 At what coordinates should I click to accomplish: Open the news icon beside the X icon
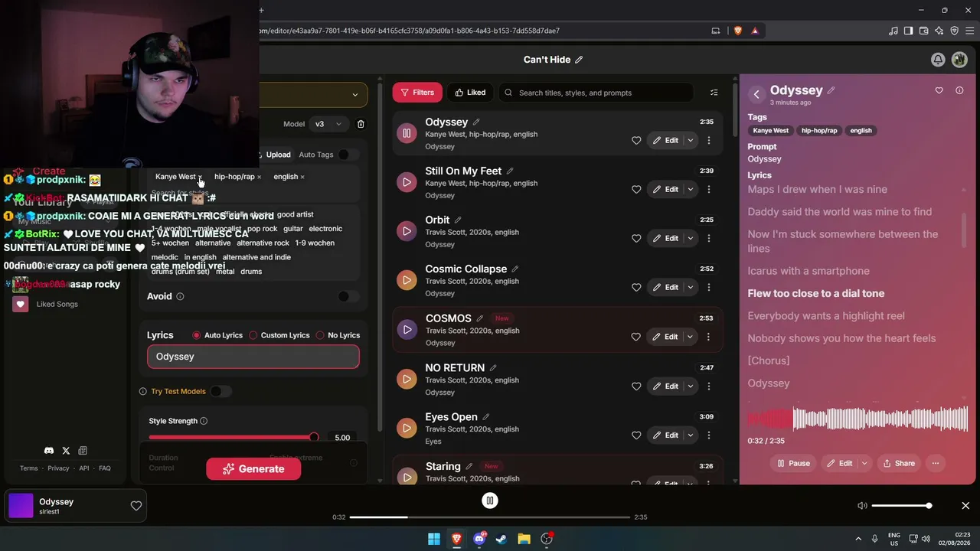tap(83, 451)
